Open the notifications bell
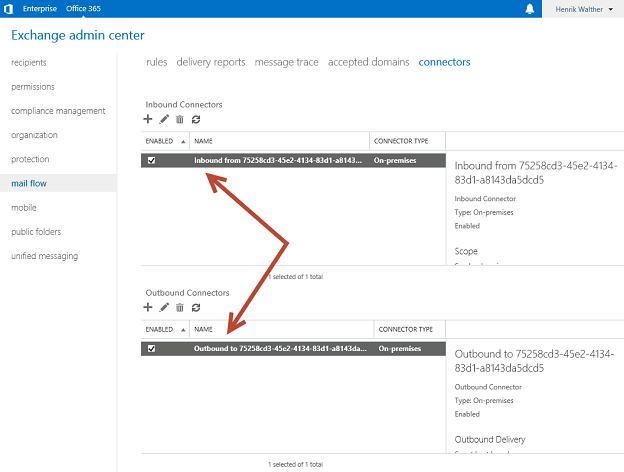The image size is (624, 472). pos(530,9)
